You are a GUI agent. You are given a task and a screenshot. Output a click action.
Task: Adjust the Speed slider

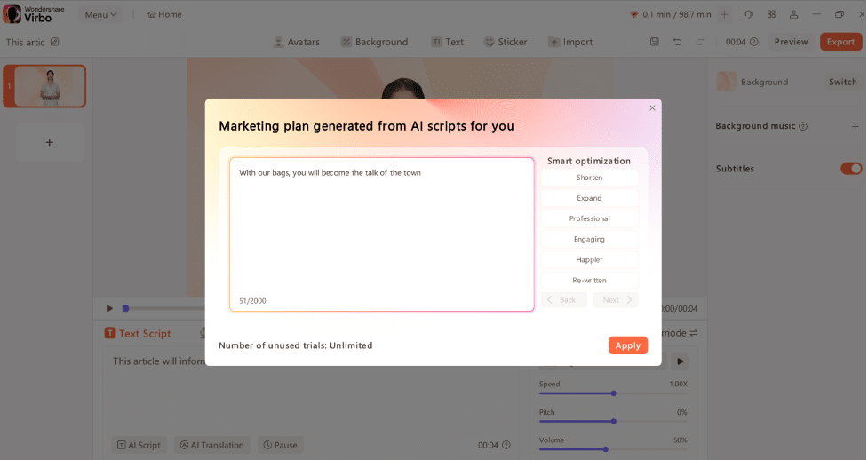point(613,393)
